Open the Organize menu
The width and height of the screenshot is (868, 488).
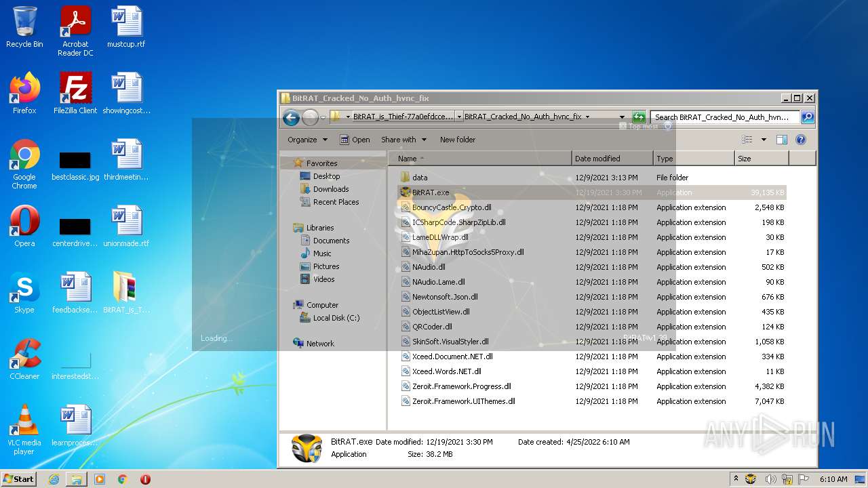(307, 140)
